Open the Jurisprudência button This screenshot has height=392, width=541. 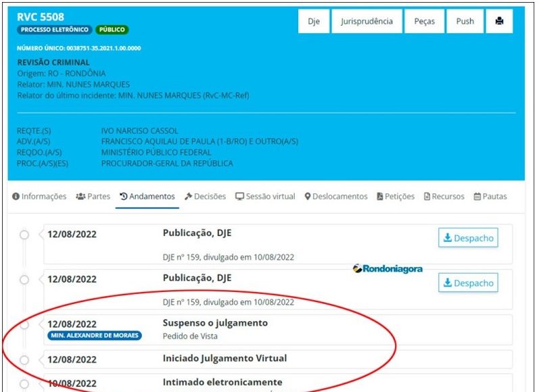coord(367,22)
